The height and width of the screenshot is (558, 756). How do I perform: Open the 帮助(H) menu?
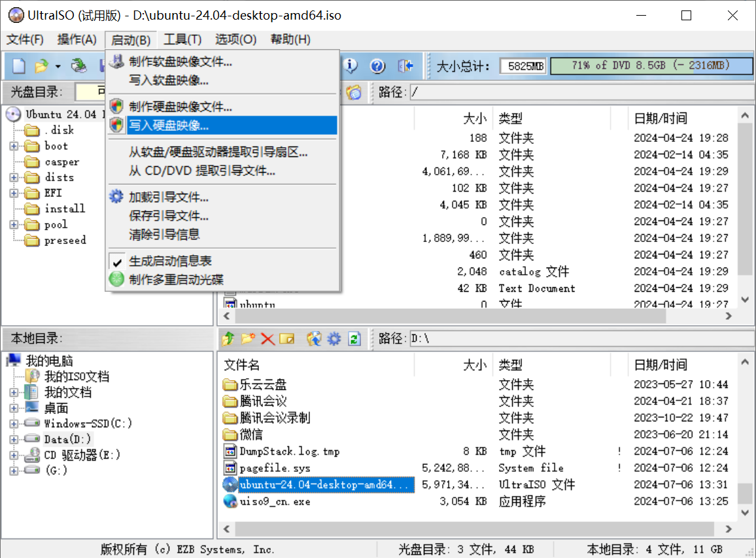pos(290,39)
